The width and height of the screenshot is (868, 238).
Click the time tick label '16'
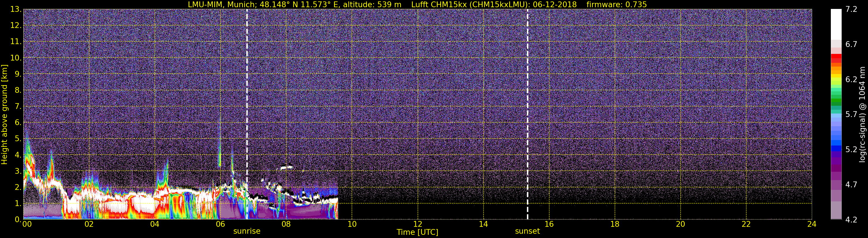549,224
